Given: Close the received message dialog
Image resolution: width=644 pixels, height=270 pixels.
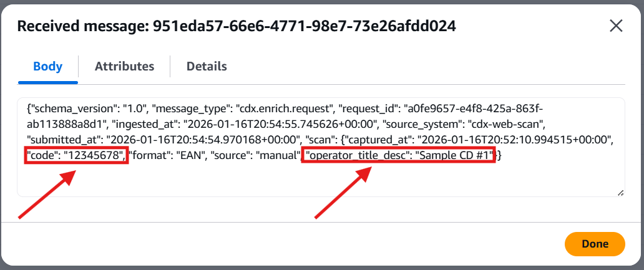Looking at the screenshot, I should pyautogui.click(x=616, y=26).
